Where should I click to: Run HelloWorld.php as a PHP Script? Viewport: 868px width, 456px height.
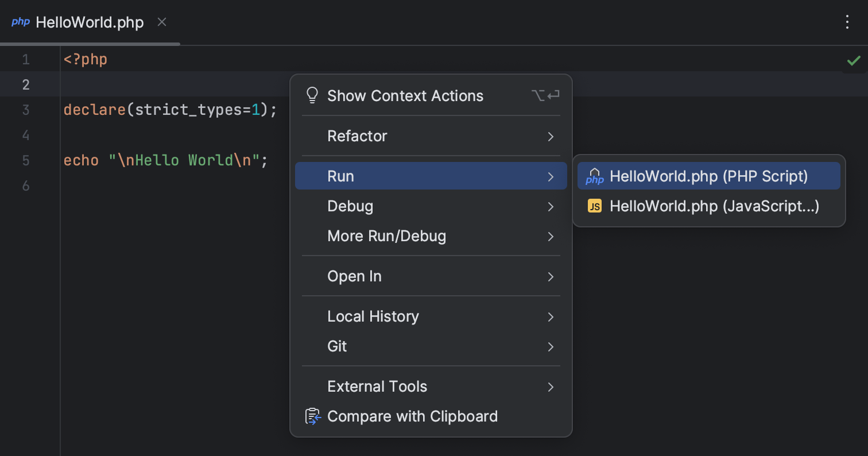point(708,176)
